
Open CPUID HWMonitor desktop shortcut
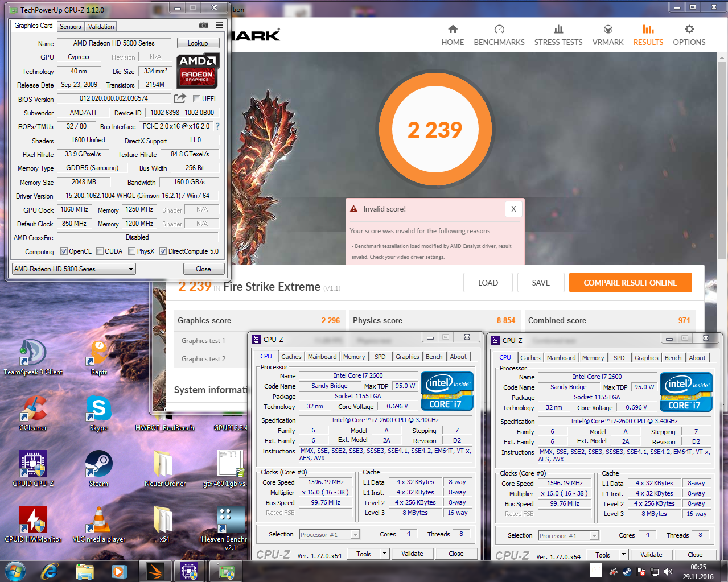click(33, 525)
